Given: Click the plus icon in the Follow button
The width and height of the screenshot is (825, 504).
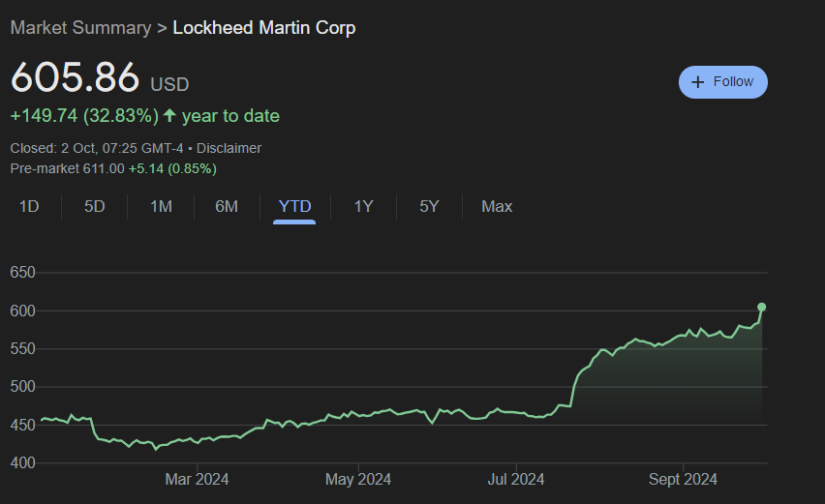Looking at the screenshot, I should [698, 82].
